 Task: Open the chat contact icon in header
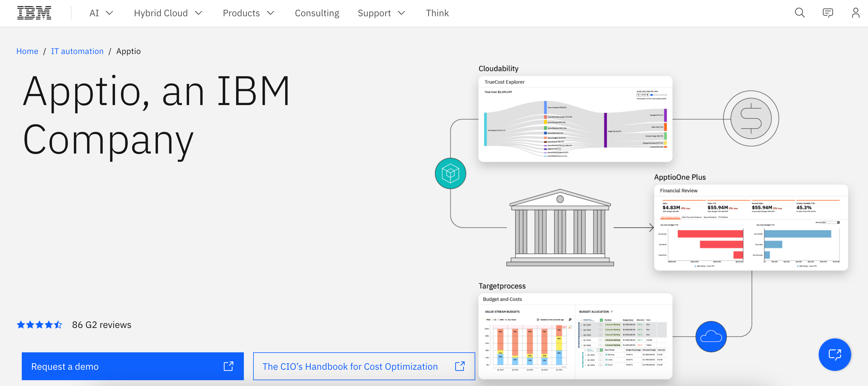pos(828,13)
